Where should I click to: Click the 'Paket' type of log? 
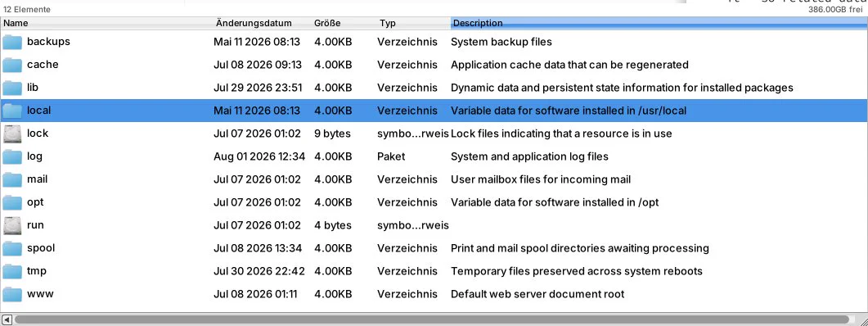[x=391, y=157]
